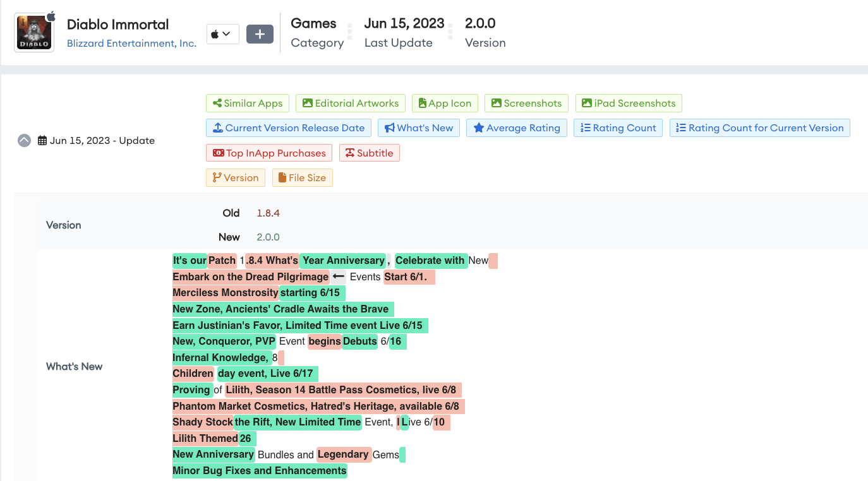Select Current Version Release Date tag

[x=289, y=128]
